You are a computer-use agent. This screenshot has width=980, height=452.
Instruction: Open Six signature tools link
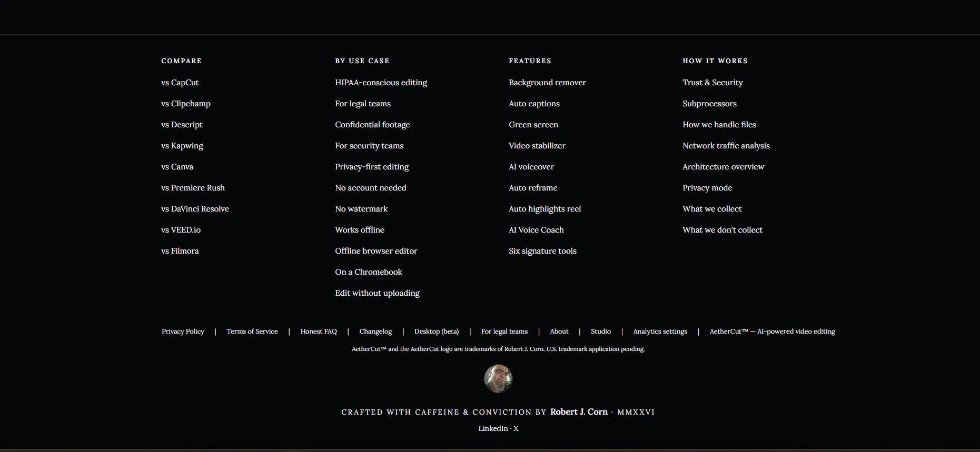[542, 251]
